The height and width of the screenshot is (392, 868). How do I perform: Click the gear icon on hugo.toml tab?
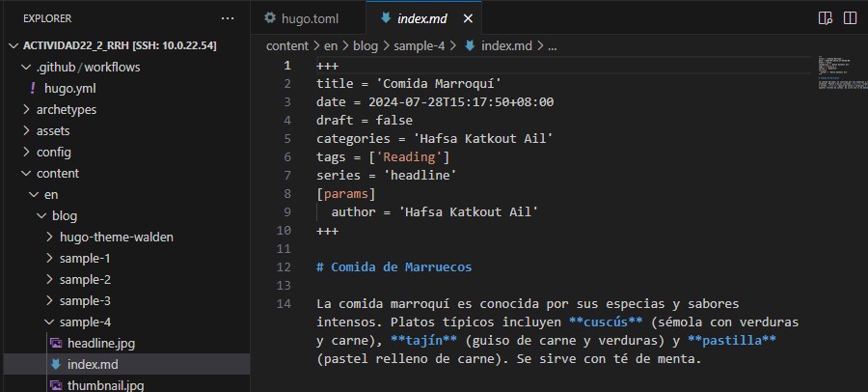point(270,18)
